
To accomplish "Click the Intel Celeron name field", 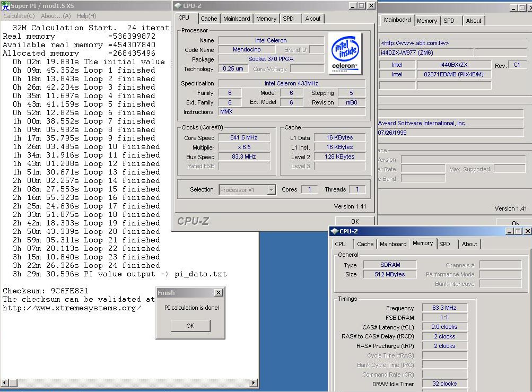I will (x=271, y=40).
